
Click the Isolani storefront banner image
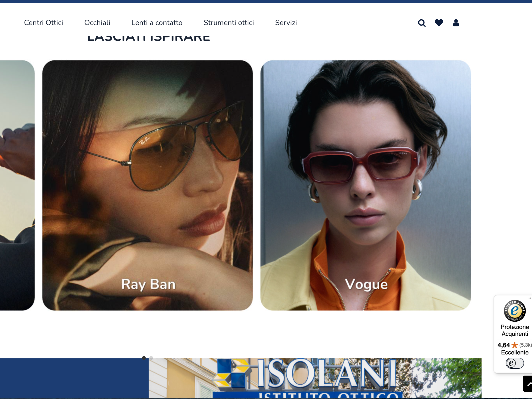click(x=315, y=378)
